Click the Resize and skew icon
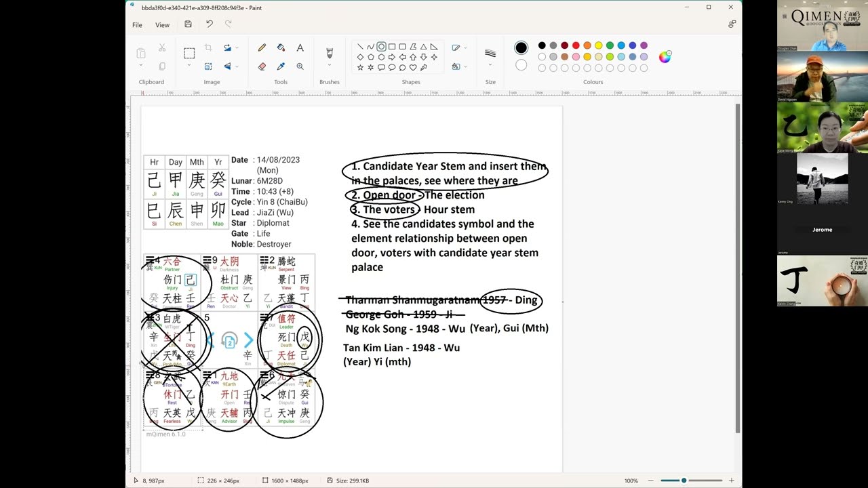868x488 pixels. coord(208,66)
